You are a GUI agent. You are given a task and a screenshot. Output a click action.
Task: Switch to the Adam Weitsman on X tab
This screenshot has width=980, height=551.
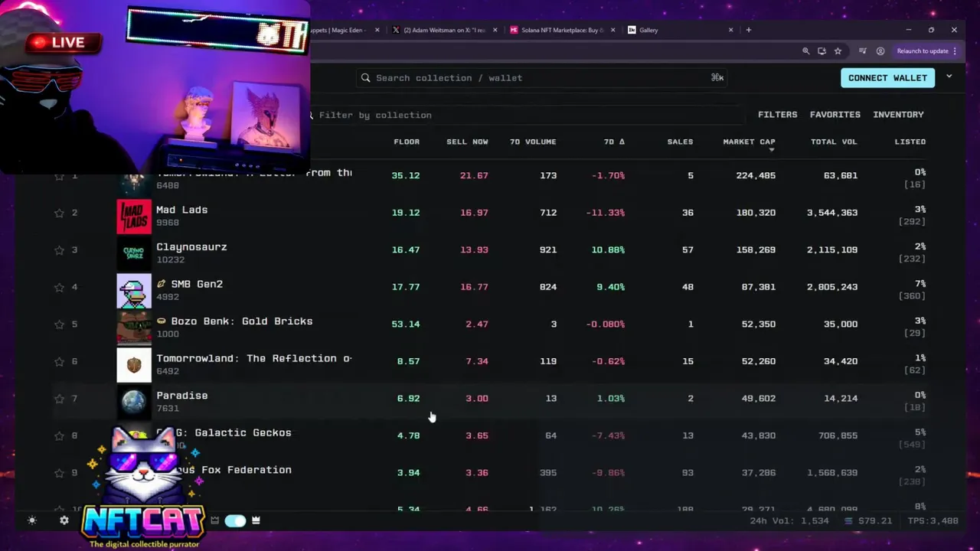[444, 31]
